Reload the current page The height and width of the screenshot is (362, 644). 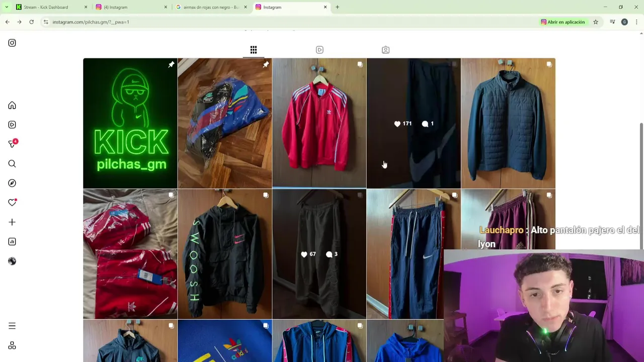coord(31,22)
